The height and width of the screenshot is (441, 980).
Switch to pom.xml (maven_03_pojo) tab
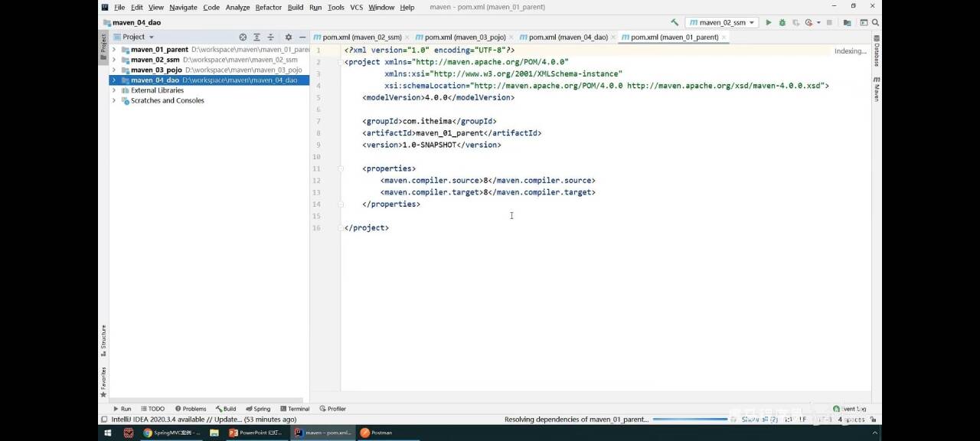point(465,37)
